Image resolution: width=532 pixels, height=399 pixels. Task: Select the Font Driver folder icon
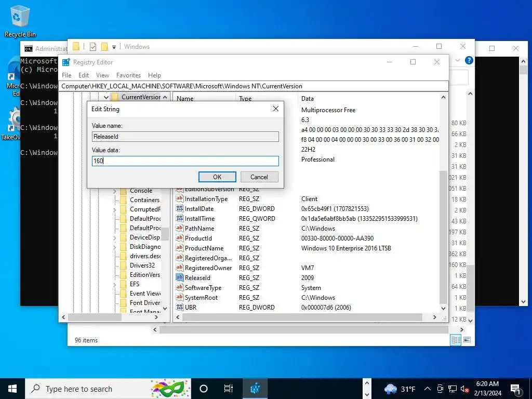124,303
